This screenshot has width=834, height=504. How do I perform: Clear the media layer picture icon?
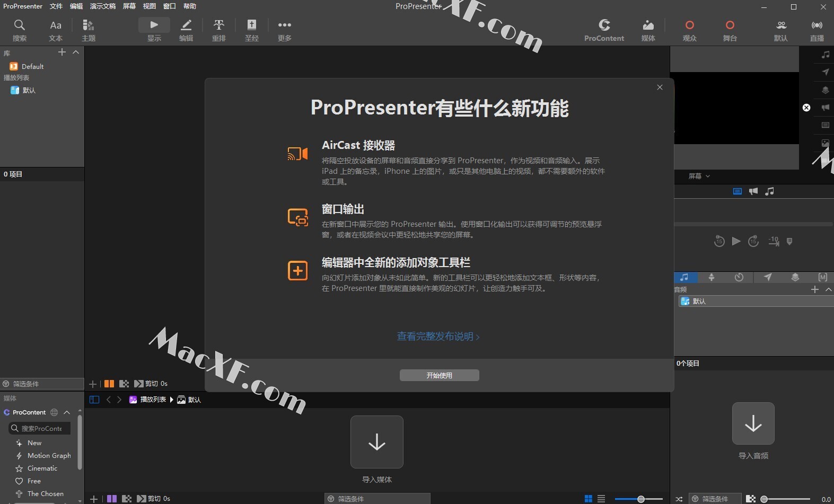pyautogui.click(x=826, y=143)
